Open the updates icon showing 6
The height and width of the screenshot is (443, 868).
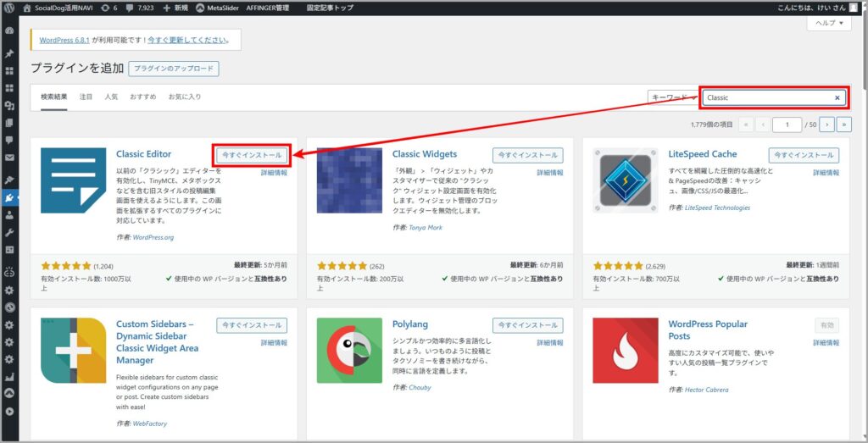click(x=109, y=8)
